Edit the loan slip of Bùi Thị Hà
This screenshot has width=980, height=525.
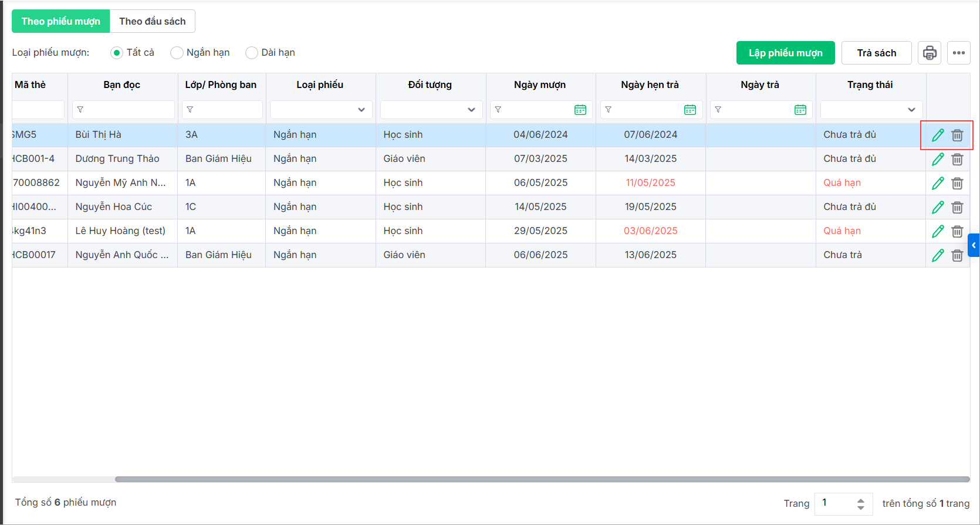(x=938, y=135)
